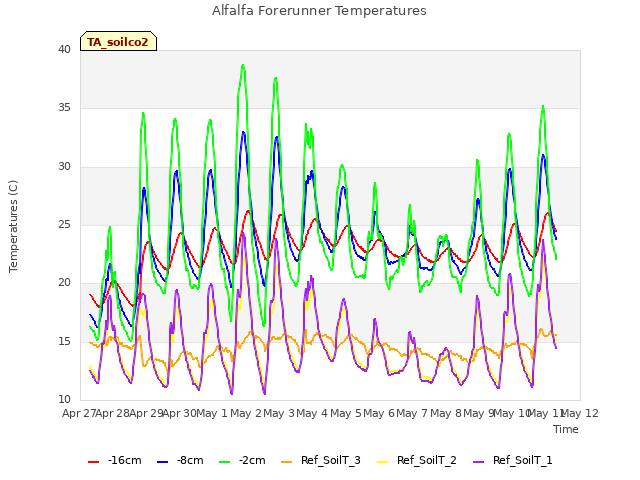Click the 15 y-axis tick label

pyautogui.click(x=64, y=341)
